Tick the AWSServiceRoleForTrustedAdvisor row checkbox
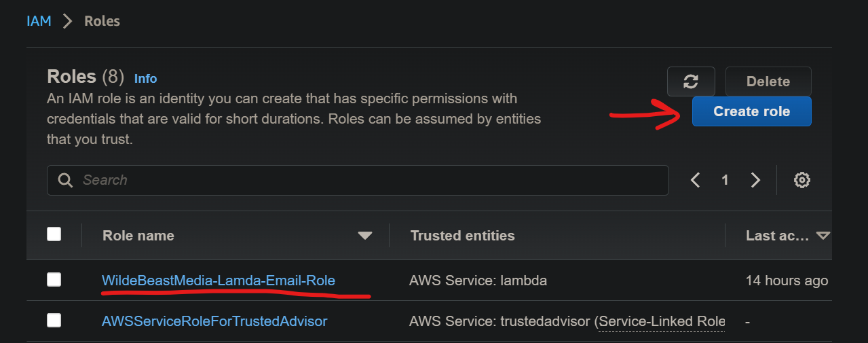 click(x=54, y=321)
